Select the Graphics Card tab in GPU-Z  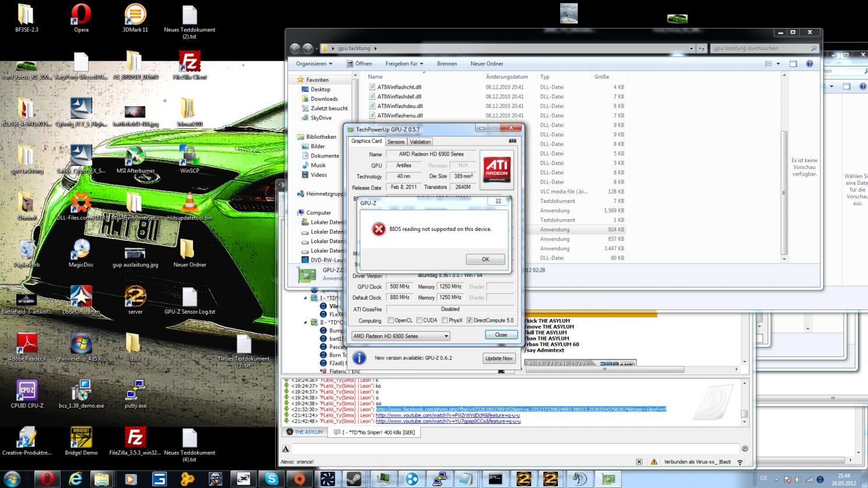[366, 141]
